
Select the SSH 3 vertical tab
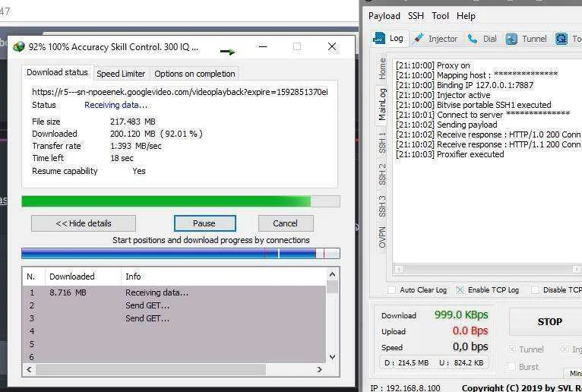382,207
